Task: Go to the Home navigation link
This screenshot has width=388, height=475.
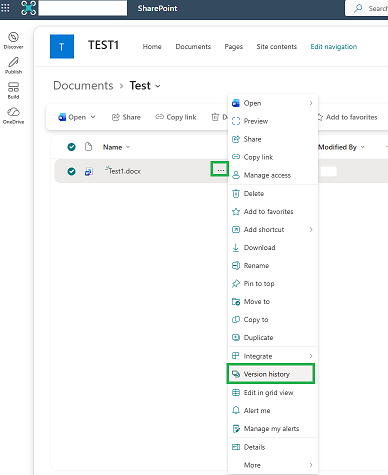Action: 152,46
